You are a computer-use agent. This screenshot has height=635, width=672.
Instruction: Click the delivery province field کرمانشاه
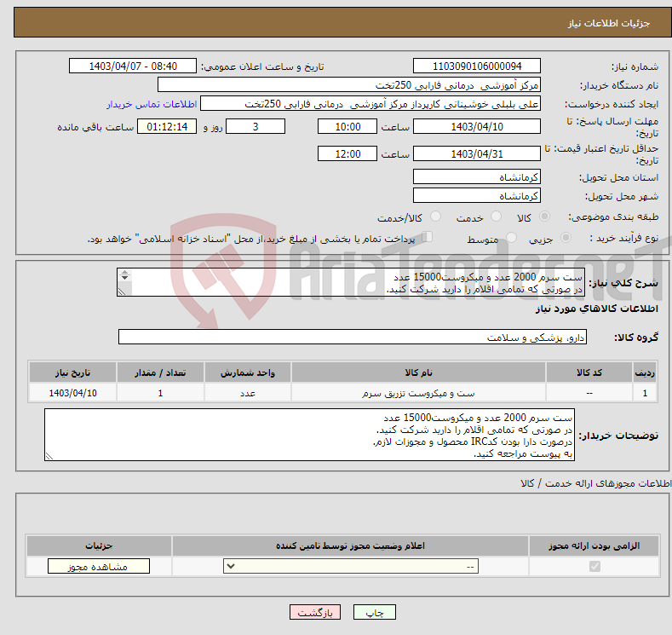[477, 176]
